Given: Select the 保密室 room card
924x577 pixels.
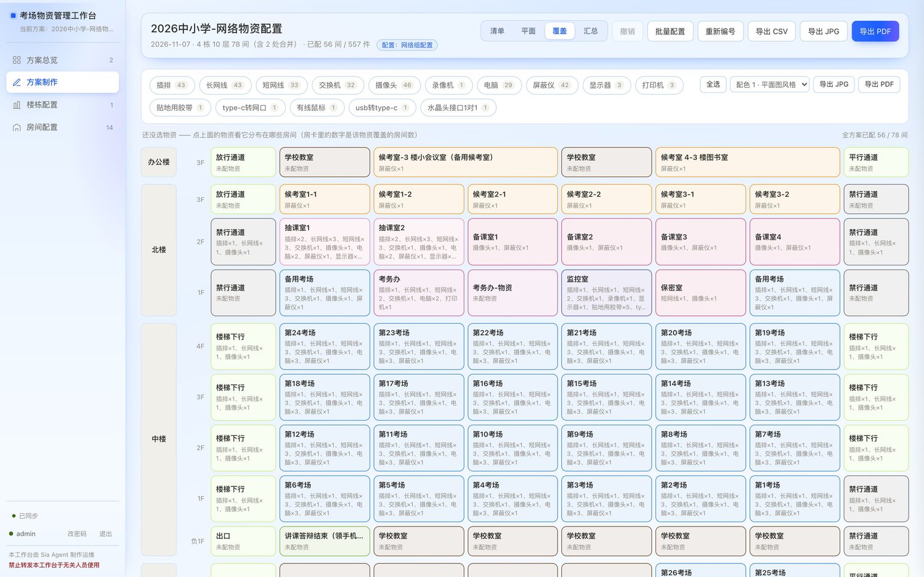Looking at the screenshot, I should pyautogui.click(x=701, y=293).
